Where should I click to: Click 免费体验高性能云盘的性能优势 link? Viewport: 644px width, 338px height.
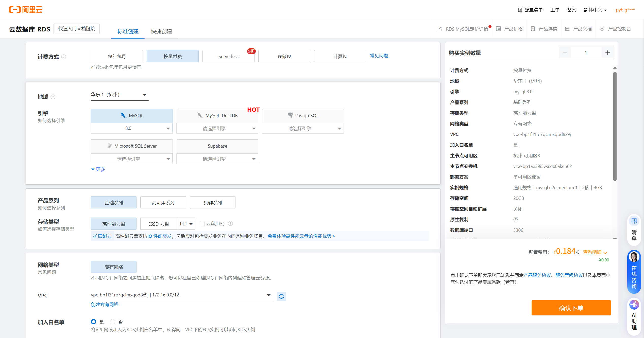tap(301, 236)
